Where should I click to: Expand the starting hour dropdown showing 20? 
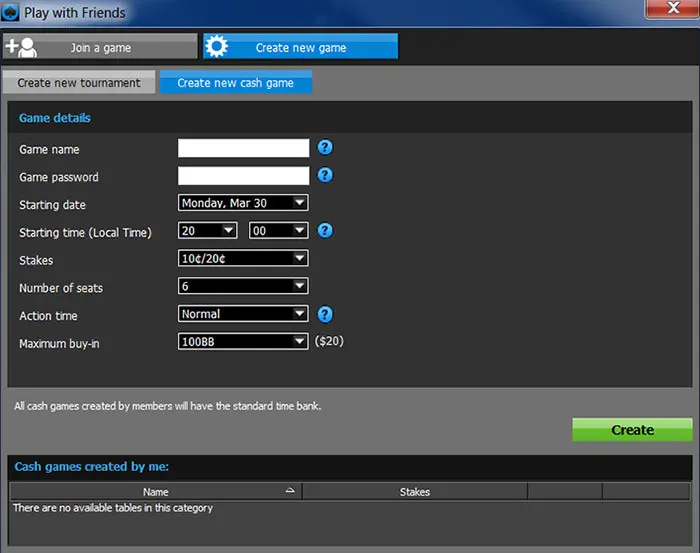(x=208, y=231)
